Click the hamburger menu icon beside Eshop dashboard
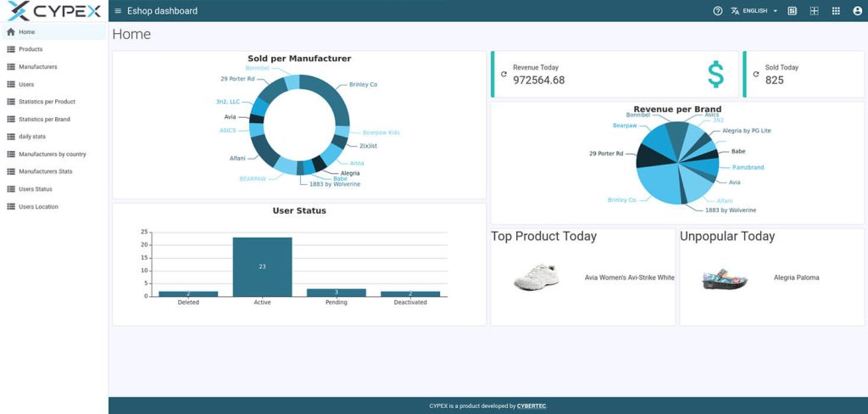Image resolution: width=868 pixels, height=414 pixels. [x=118, y=11]
